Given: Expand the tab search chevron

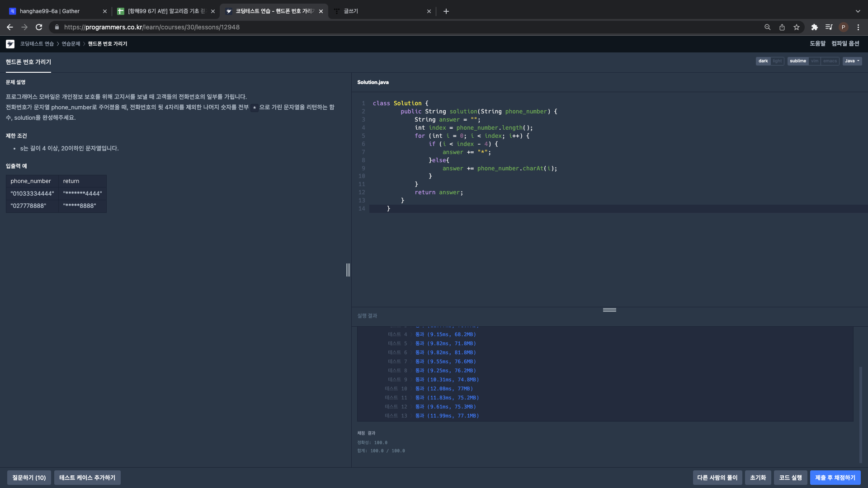Looking at the screenshot, I should 858,11.
